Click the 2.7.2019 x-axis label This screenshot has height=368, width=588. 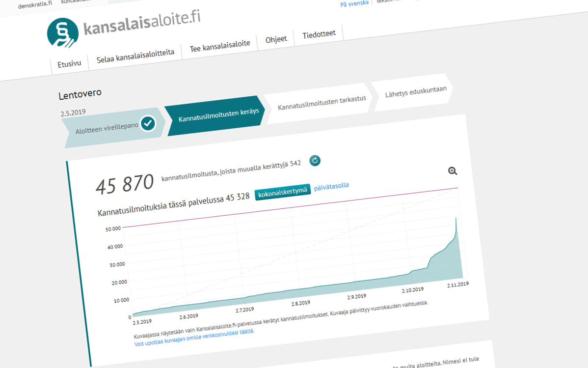[244, 310]
